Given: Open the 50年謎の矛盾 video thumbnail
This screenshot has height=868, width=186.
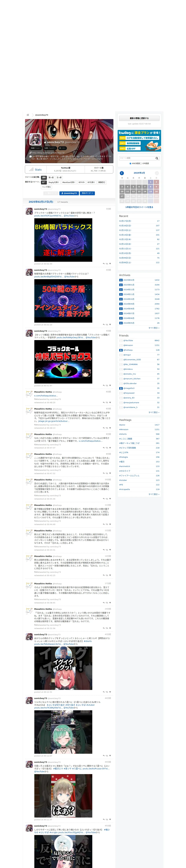Looking at the screenshot, I should pos(63,301).
